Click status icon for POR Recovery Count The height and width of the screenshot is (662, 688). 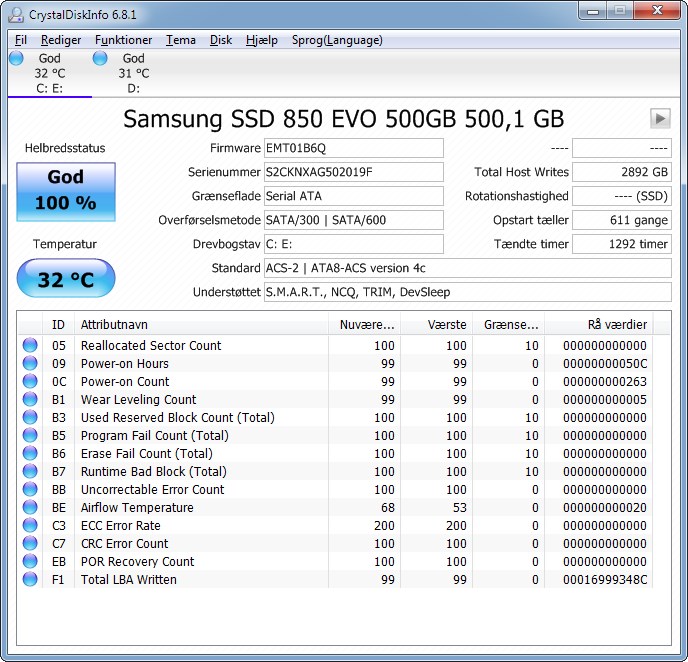[30, 561]
